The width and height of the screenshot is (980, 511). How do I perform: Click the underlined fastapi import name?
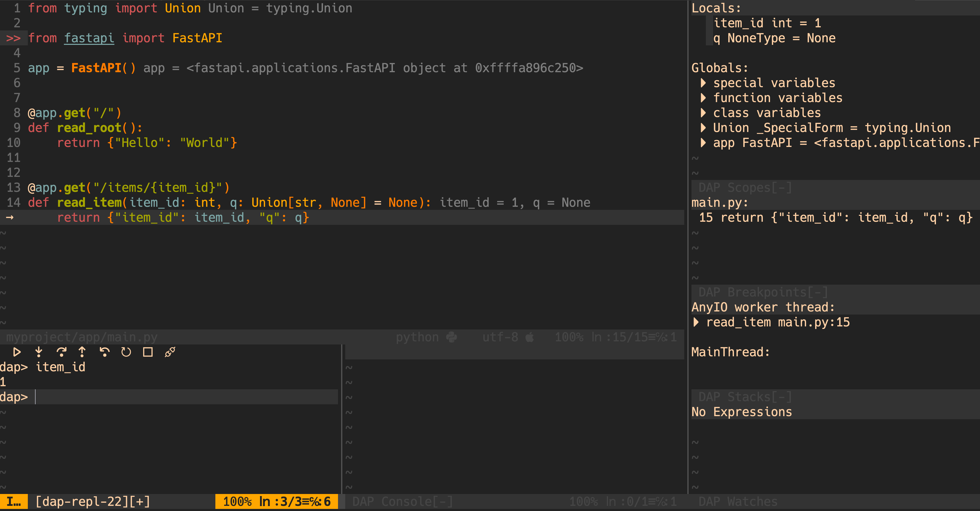click(89, 38)
